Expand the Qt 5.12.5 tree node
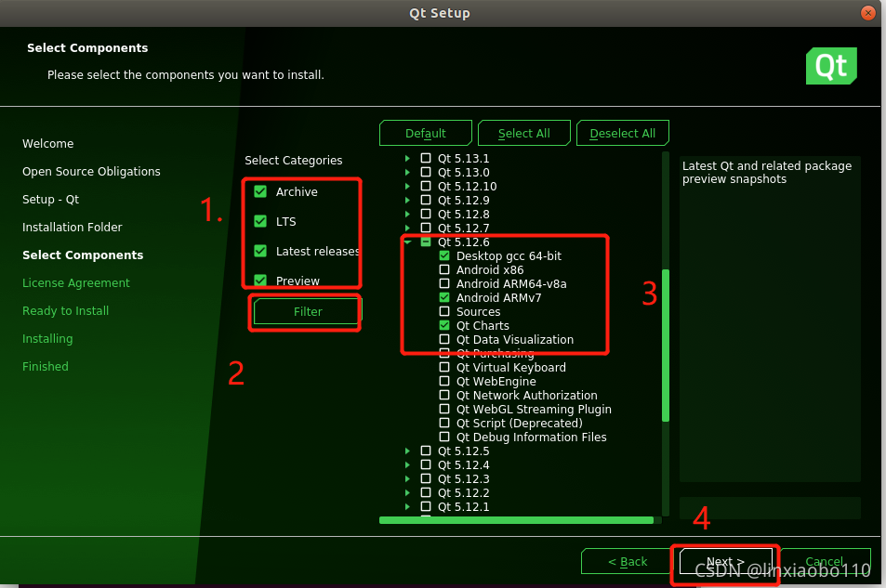 click(407, 451)
